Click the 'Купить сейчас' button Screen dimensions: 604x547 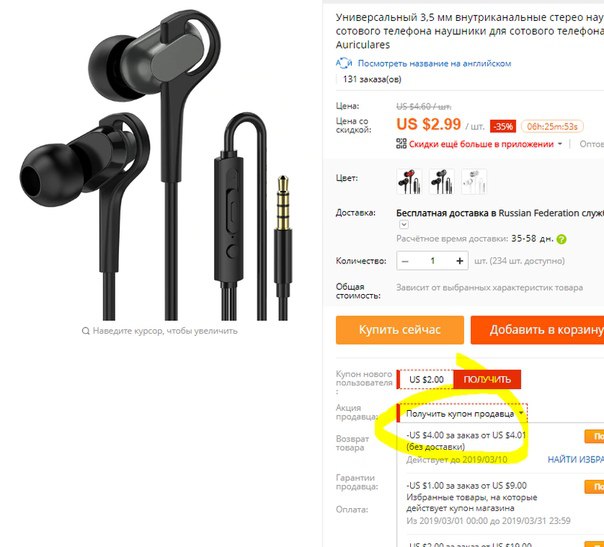399,330
